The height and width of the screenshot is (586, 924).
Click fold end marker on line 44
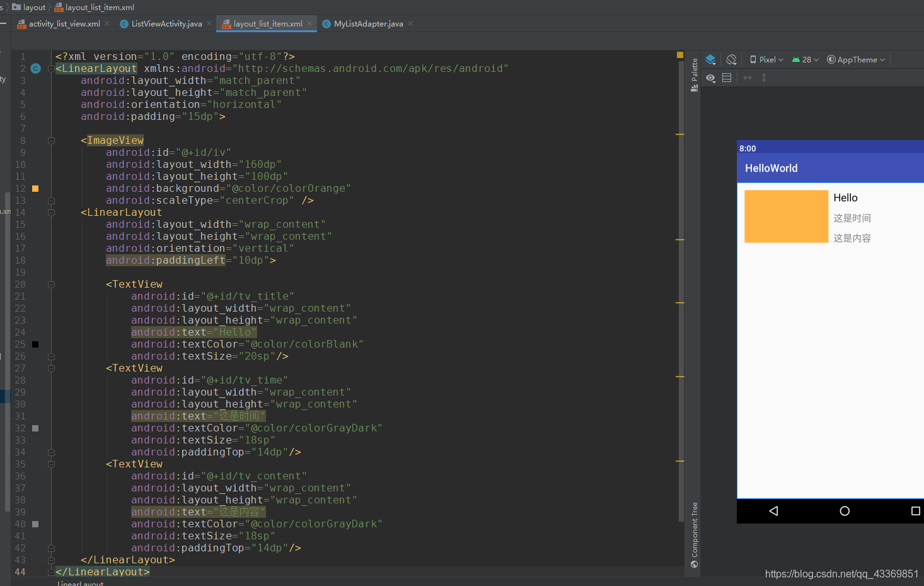pyautogui.click(x=51, y=572)
